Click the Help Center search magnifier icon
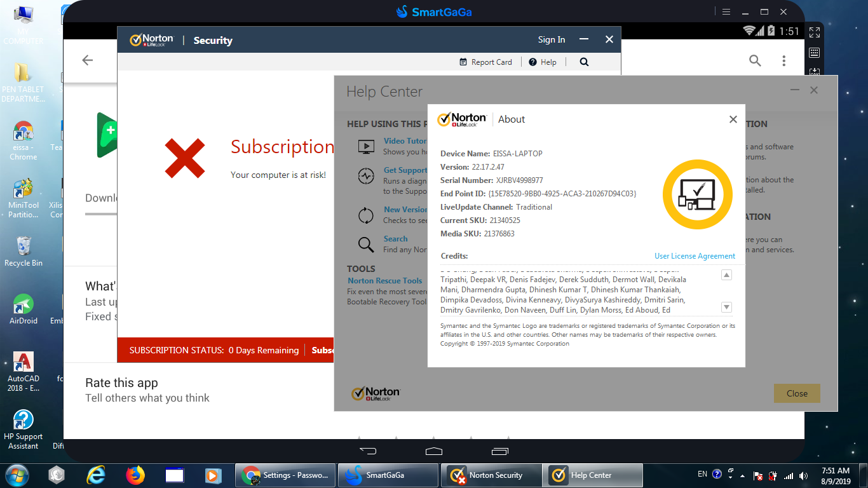 coord(366,245)
